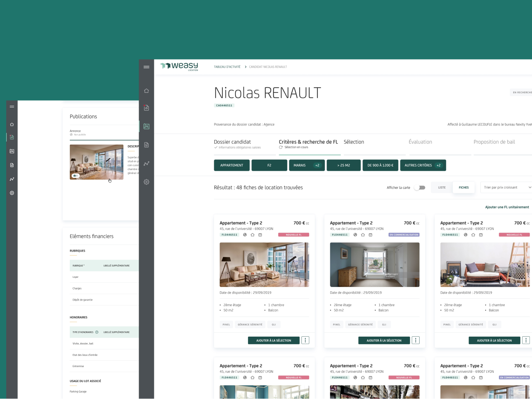The image size is (532, 399).
Task: Click F2 filter button
Action: [x=269, y=165]
